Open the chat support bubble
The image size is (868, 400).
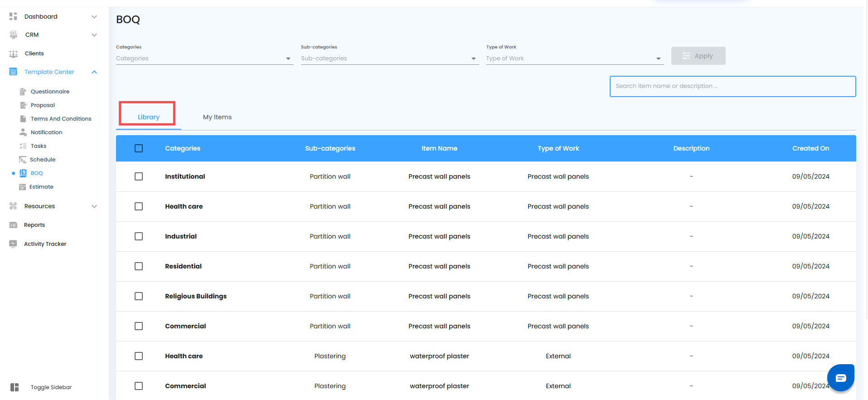[841, 378]
